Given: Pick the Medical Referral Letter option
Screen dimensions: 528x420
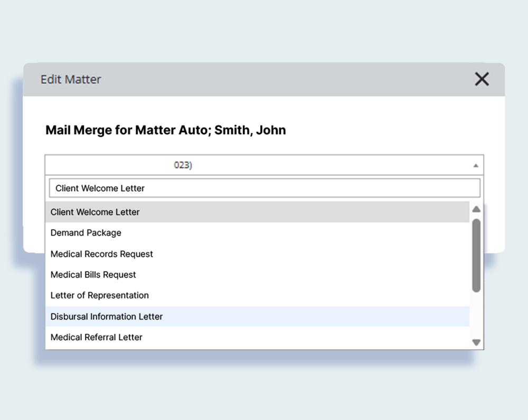Looking at the screenshot, I should pyautogui.click(x=96, y=337).
